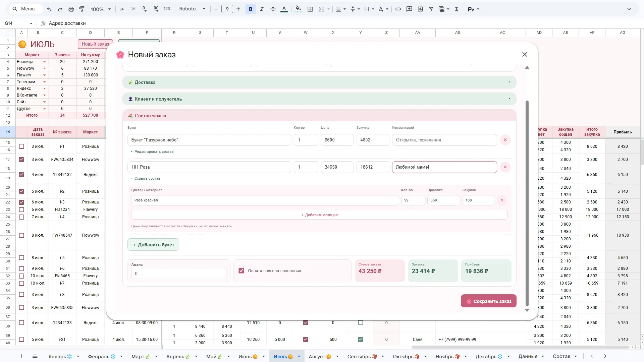Tick the checkbox for order i-1
Image resolution: width=644 pixels, height=362 pixels.
coord(21,146)
